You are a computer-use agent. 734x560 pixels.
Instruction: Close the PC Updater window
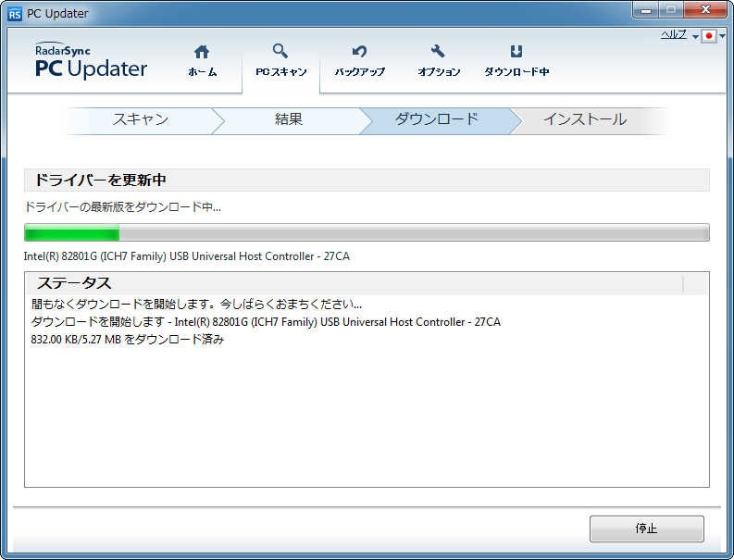click(x=705, y=10)
